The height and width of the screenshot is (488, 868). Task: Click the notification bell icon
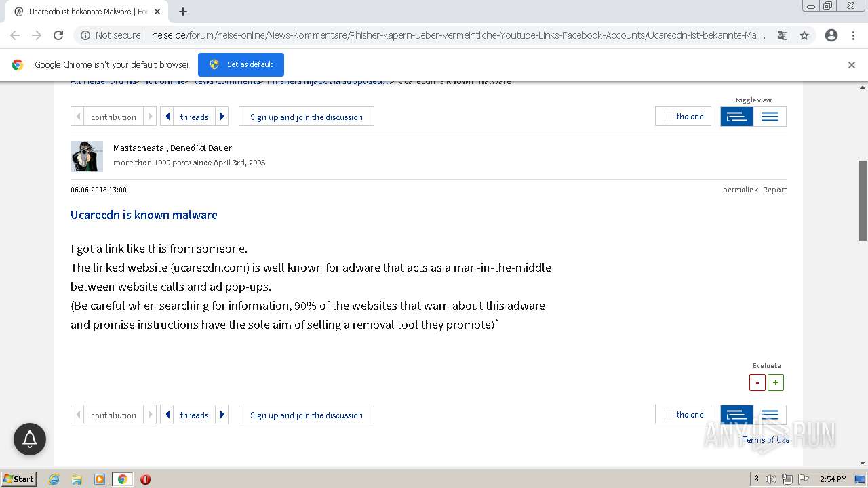[x=30, y=439]
